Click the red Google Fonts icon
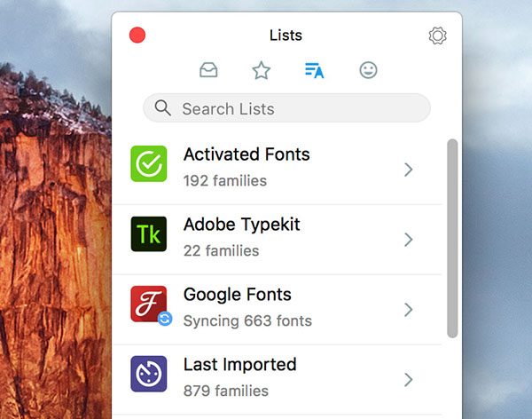The width and height of the screenshot is (532, 419). (149, 304)
